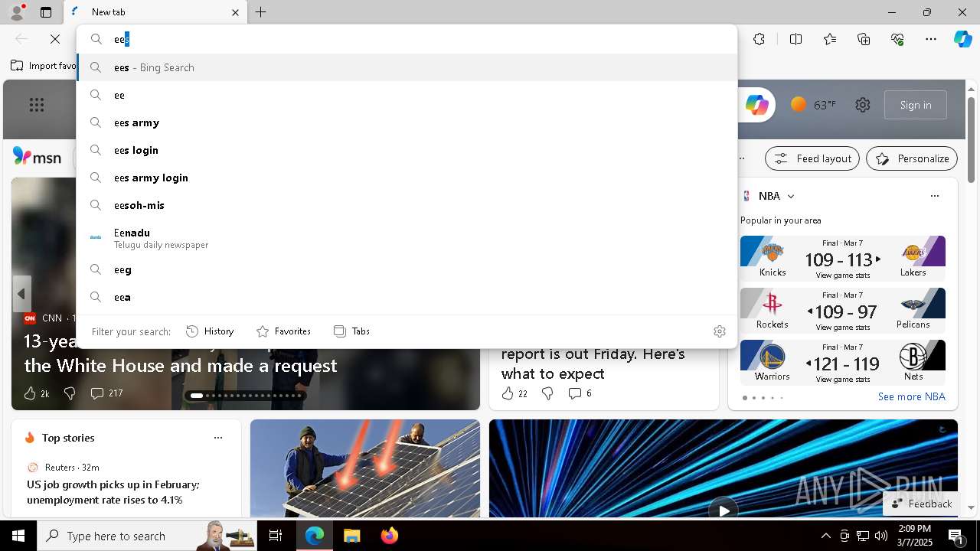This screenshot has height=551, width=980.
Task: Filter search by Favorites
Action: tap(283, 331)
